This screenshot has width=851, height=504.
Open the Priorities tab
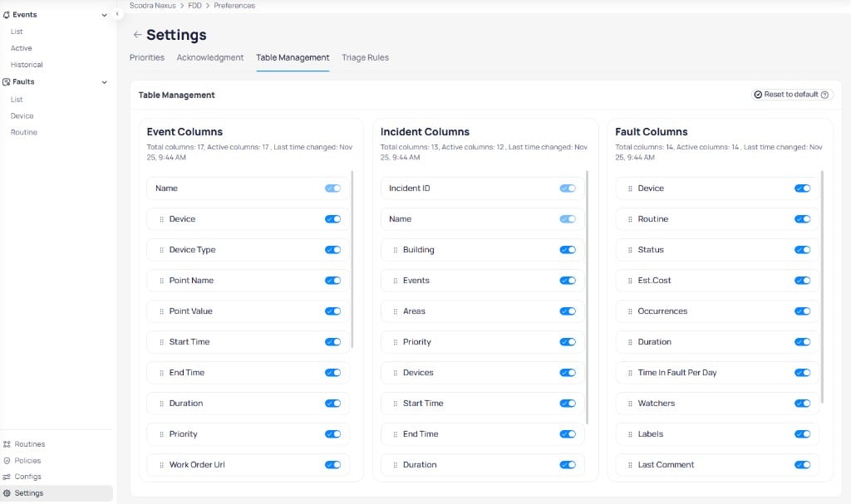pyautogui.click(x=147, y=57)
